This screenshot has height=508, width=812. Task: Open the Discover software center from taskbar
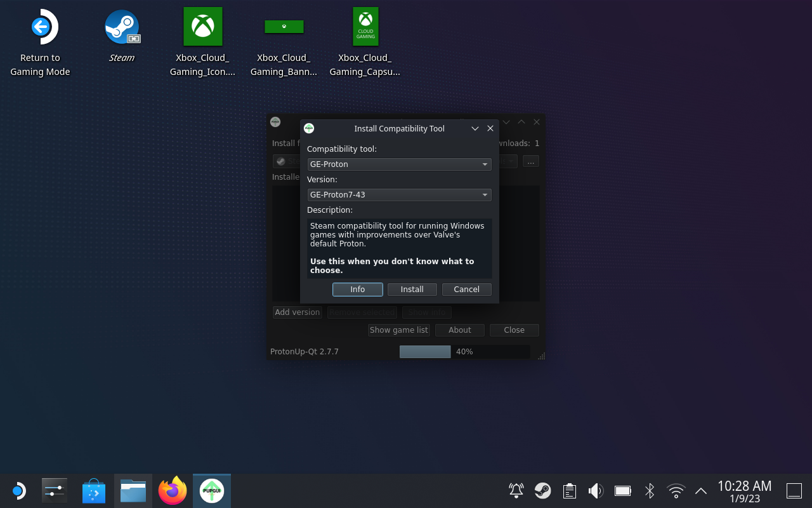point(93,490)
